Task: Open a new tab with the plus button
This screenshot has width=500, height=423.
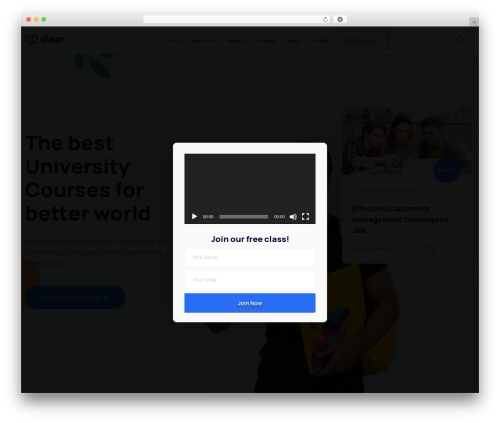Action: [474, 22]
